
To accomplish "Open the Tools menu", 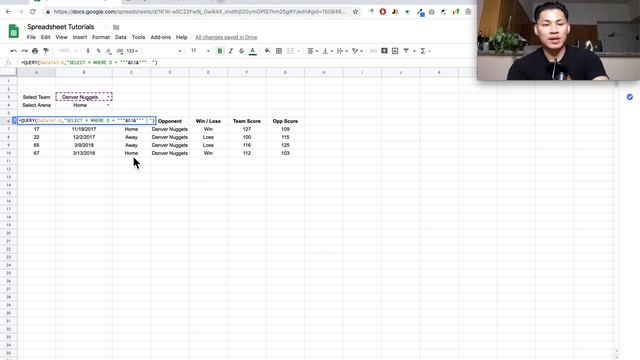I will [138, 37].
